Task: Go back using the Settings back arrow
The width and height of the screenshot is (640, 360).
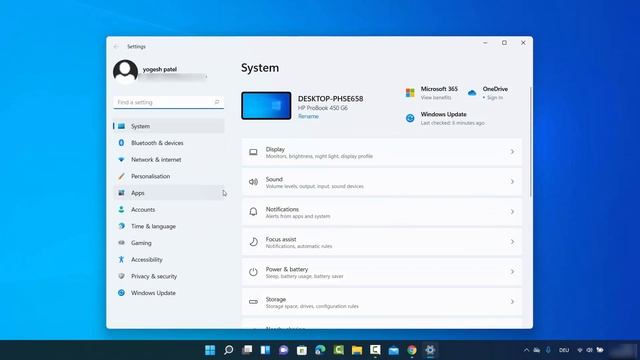Action: [x=116, y=47]
